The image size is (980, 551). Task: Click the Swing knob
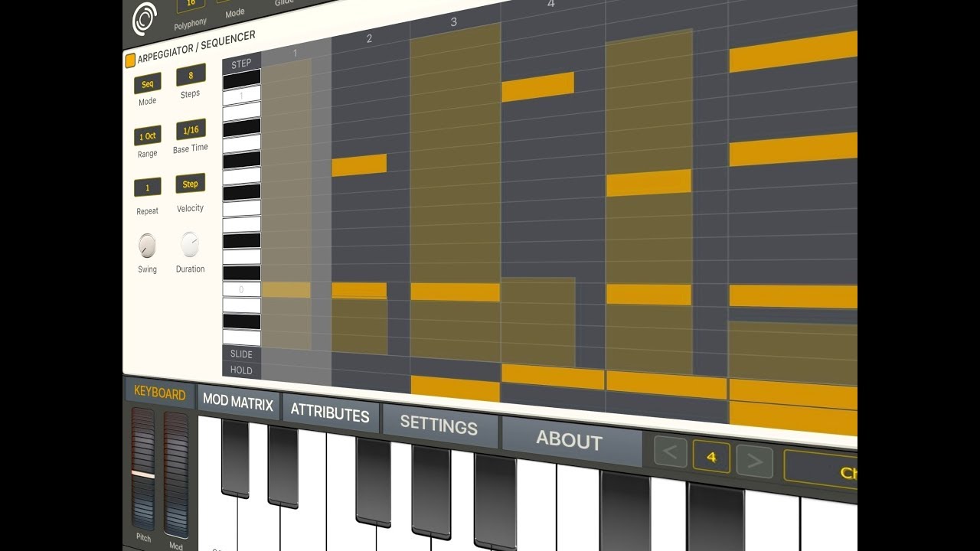point(147,246)
